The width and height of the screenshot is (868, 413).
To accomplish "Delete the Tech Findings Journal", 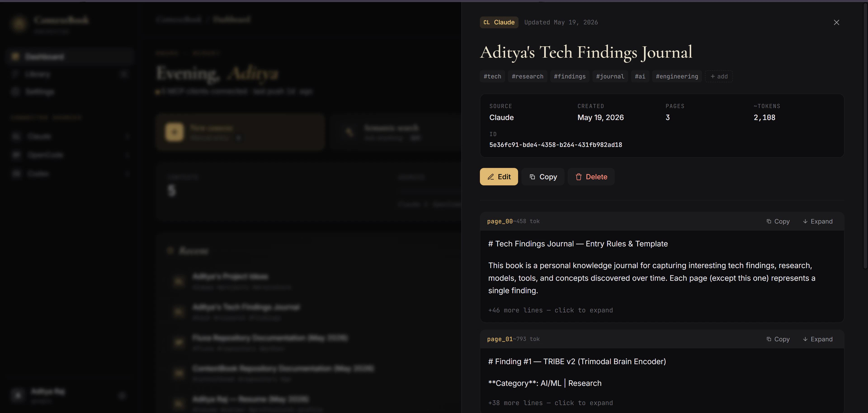I will 591,177.
